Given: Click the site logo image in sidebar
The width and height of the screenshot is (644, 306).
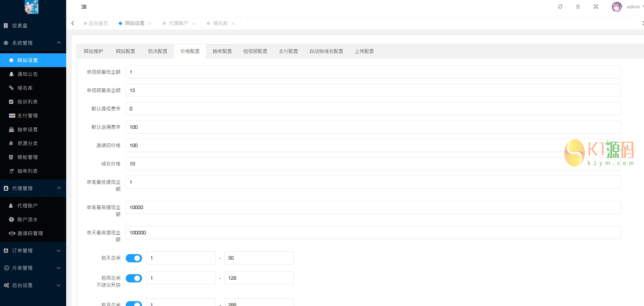Looking at the screenshot, I should tap(32, 7).
